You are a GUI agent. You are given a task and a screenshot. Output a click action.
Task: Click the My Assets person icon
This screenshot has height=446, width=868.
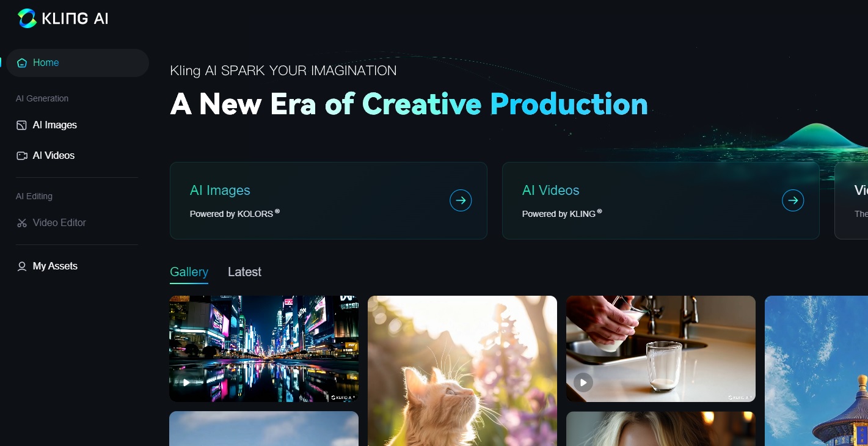[22, 266]
